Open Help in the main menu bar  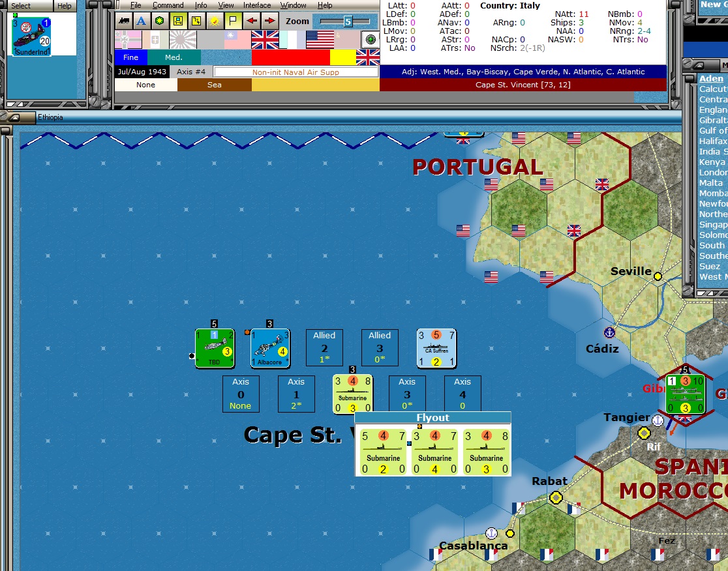point(325,5)
